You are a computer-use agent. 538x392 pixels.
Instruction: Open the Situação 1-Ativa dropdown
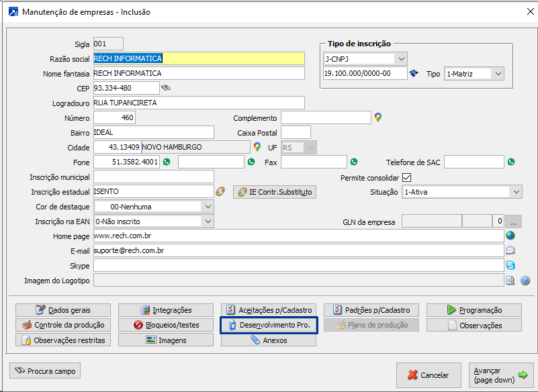[x=515, y=192]
